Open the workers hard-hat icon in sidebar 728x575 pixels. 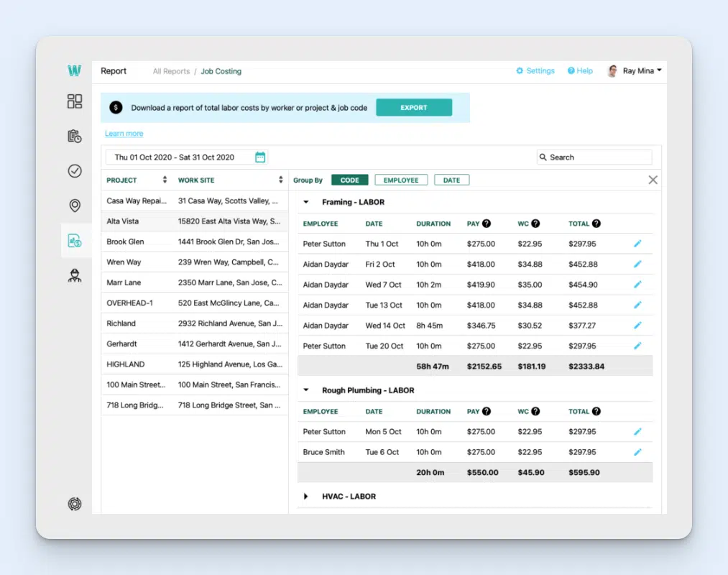pyautogui.click(x=74, y=276)
